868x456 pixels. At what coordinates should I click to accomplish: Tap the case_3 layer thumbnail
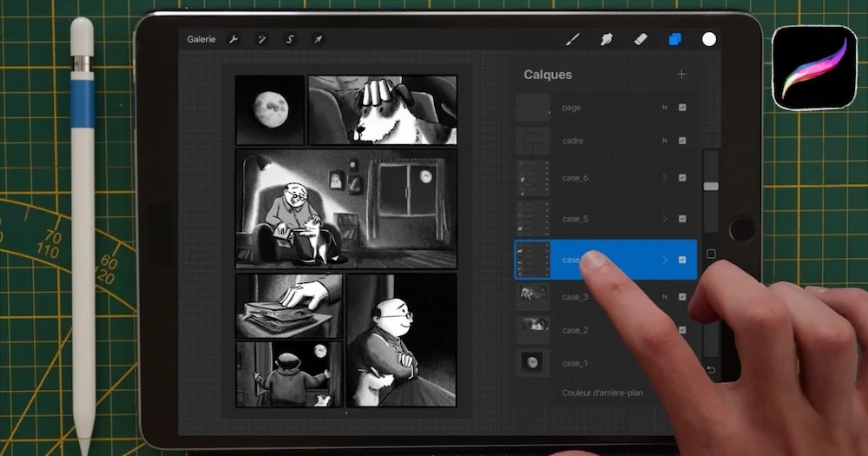click(533, 297)
